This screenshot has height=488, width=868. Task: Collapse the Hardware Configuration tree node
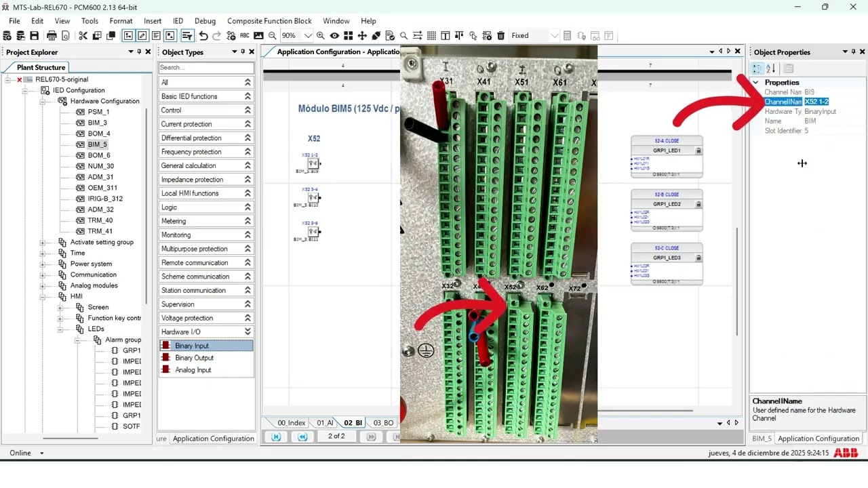tap(42, 101)
